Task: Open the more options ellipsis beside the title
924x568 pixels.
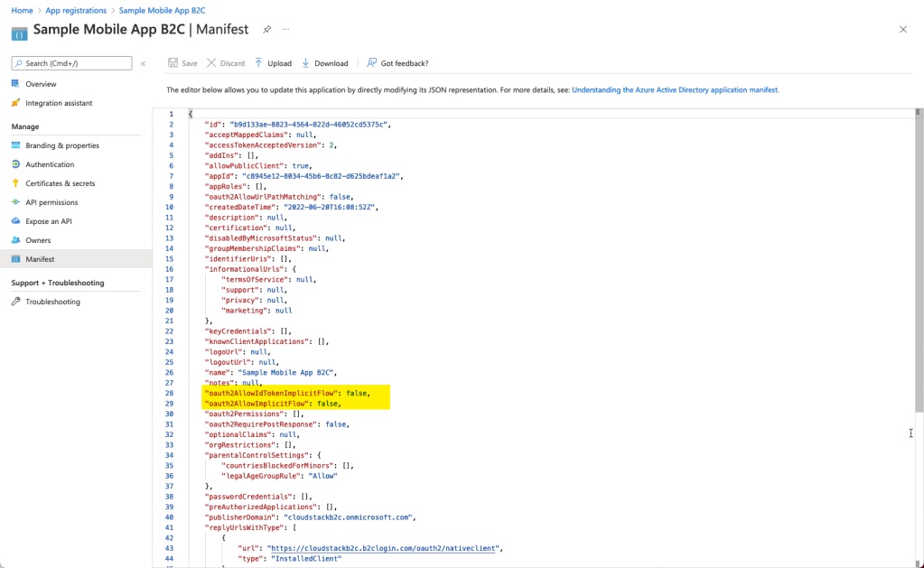Action: tap(285, 30)
